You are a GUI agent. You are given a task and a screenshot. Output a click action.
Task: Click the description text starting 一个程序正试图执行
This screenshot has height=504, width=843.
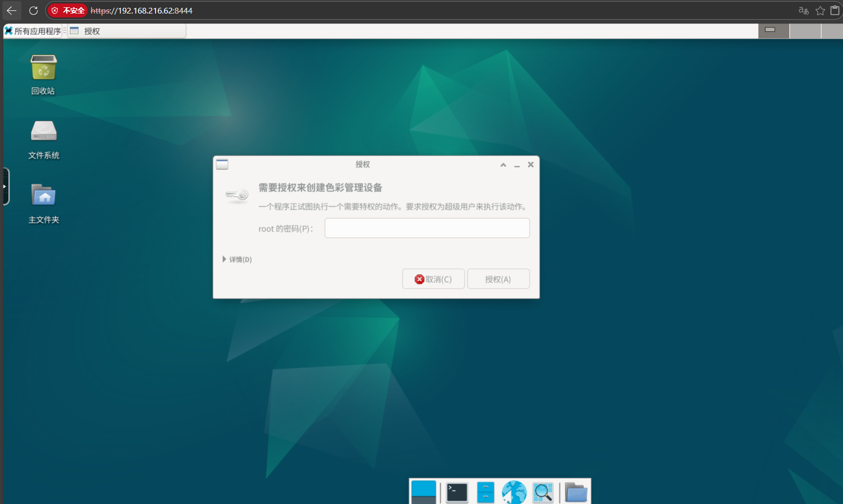(393, 207)
